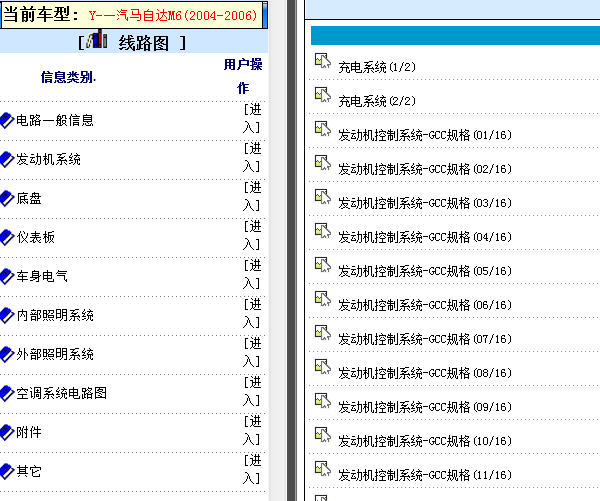
Task: Open 发动机控制系统-GCC规格(07/16)
Action: 425,339
